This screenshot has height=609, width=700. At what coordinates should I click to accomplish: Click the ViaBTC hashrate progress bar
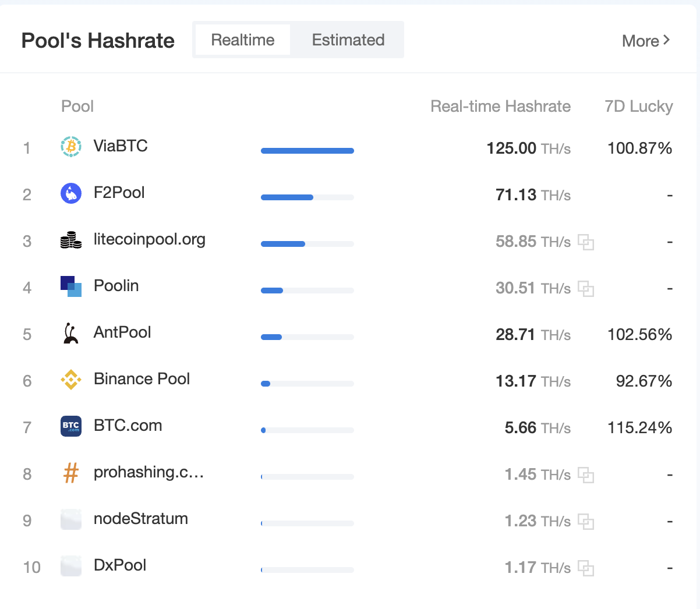pyautogui.click(x=307, y=151)
